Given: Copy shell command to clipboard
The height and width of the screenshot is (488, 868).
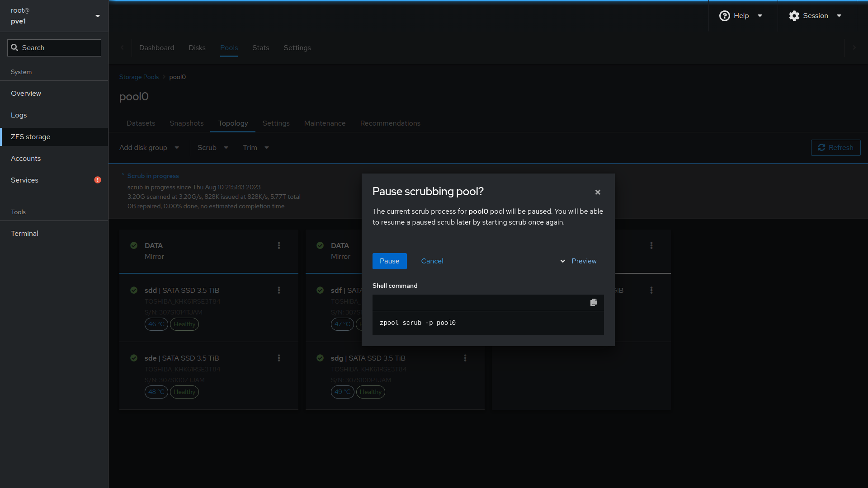Looking at the screenshot, I should [594, 302].
